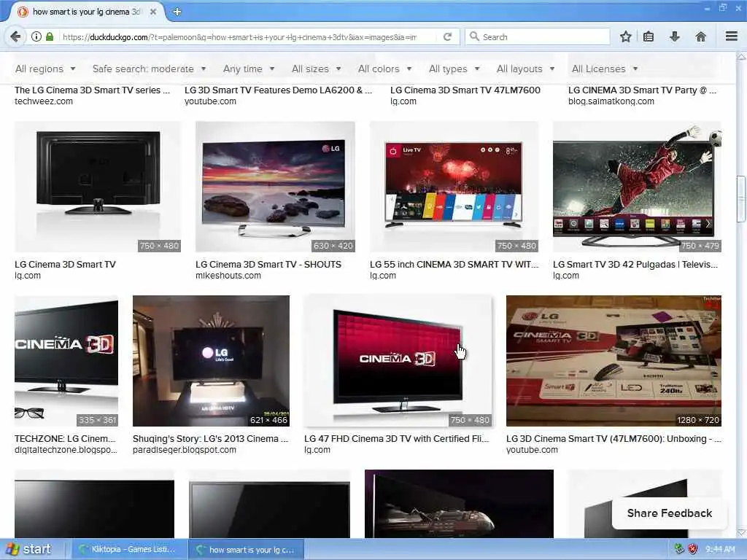Click the green tray icon in the taskbar
Viewport: 747px width, 560px height.
[679, 549]
